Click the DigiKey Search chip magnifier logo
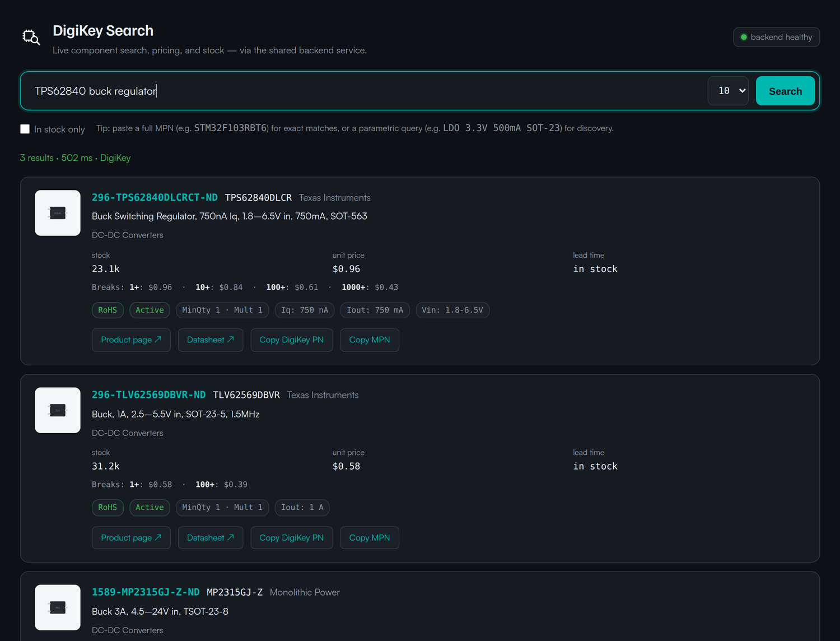This screenshot has height=641, width=840. 31,38
